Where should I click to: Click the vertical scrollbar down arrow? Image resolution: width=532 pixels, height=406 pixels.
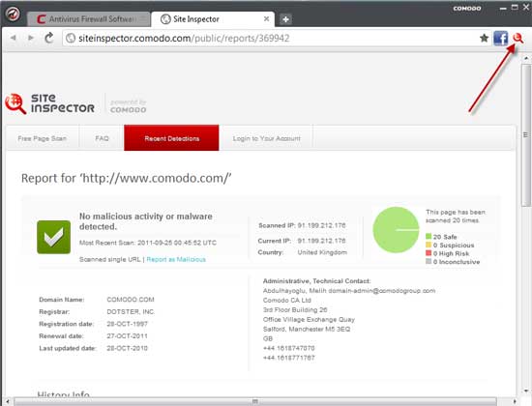(526, 391)
